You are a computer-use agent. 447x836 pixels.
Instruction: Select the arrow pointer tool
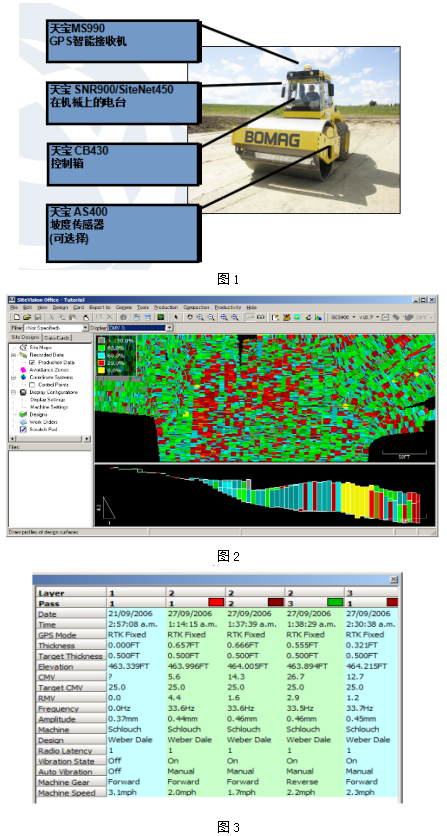[x=175, y=317]
